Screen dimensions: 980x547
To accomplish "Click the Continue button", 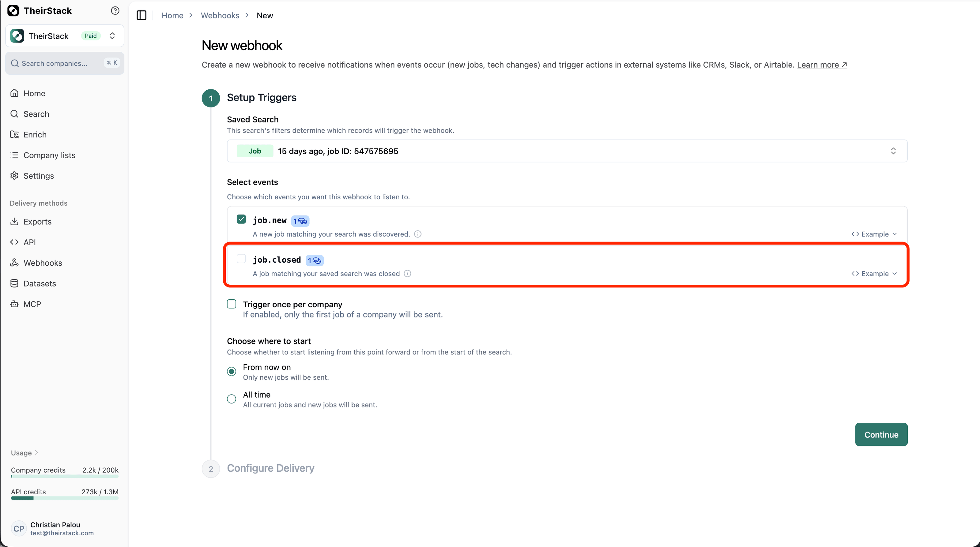I will (881, 434).
